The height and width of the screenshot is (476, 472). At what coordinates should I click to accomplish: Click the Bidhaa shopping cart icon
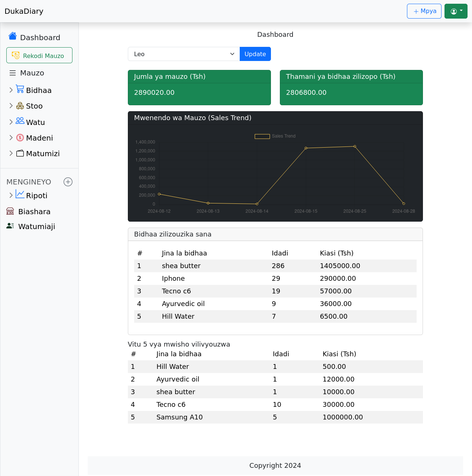point(20,89)
